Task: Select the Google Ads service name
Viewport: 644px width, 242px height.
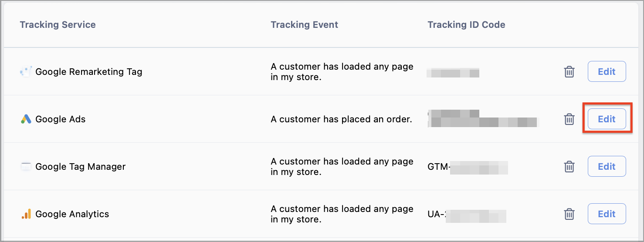Action: click(61, 119)
